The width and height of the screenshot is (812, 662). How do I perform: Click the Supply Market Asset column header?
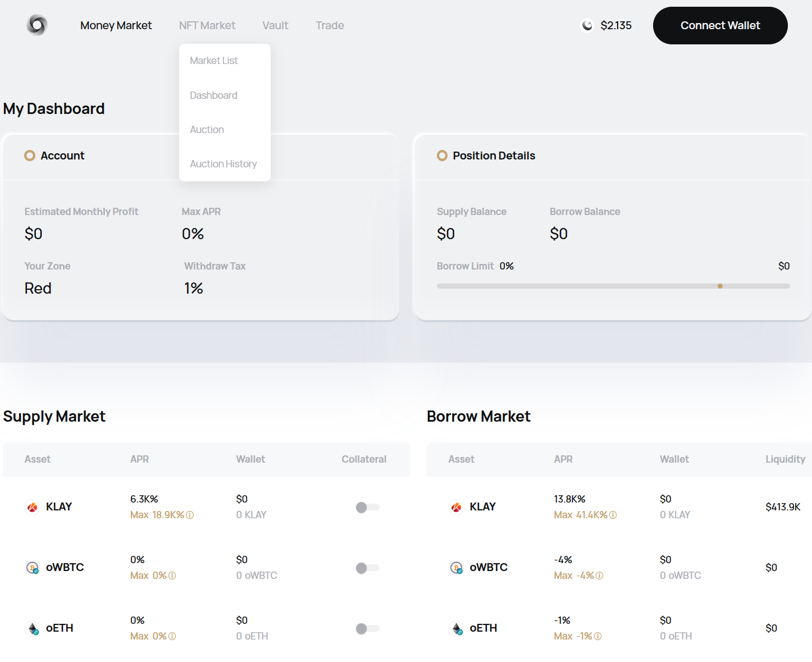pos(38,459)
